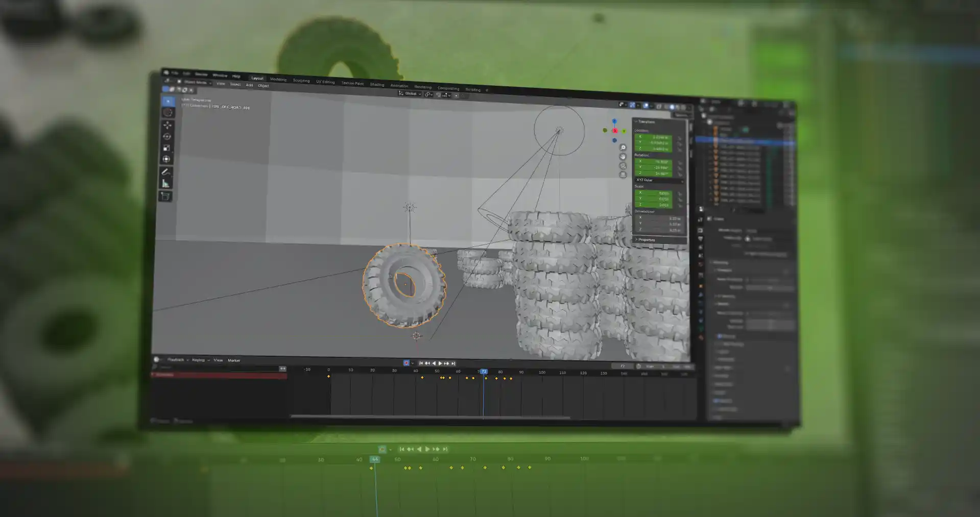This screenshot has width=980, height=517.
Task: Toggle the timeline filter sync arrows button
Action: 282,368
